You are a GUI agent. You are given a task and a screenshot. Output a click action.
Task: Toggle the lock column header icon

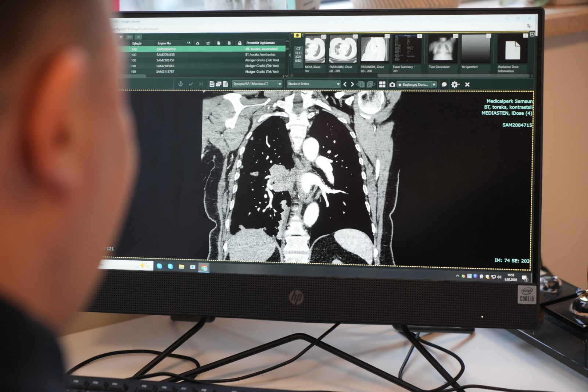click(240, 43)
